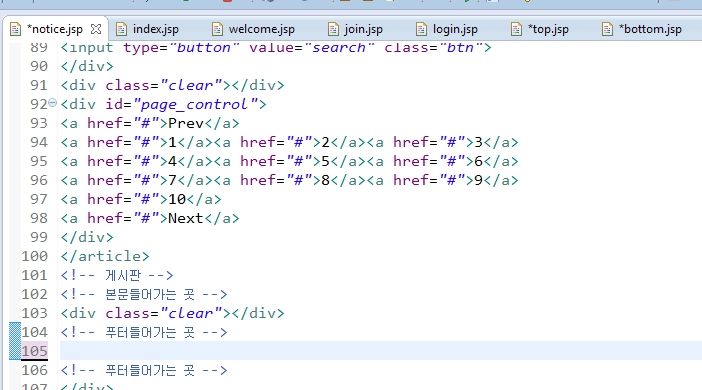Switch to the notice.jsp editor tab
This screenshot has width=702, height=390.
click(55, 30)
